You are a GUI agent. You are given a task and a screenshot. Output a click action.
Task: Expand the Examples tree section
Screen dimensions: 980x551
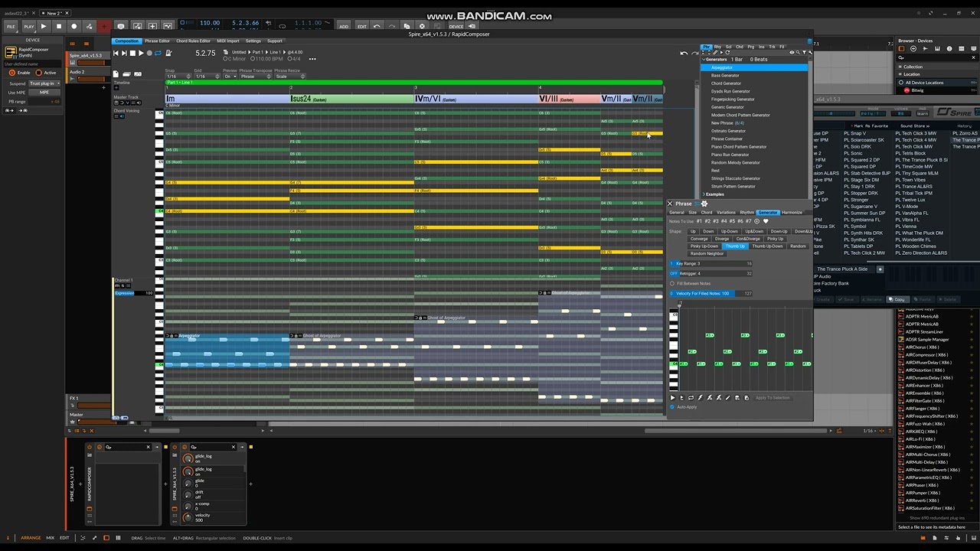[704, 194]
